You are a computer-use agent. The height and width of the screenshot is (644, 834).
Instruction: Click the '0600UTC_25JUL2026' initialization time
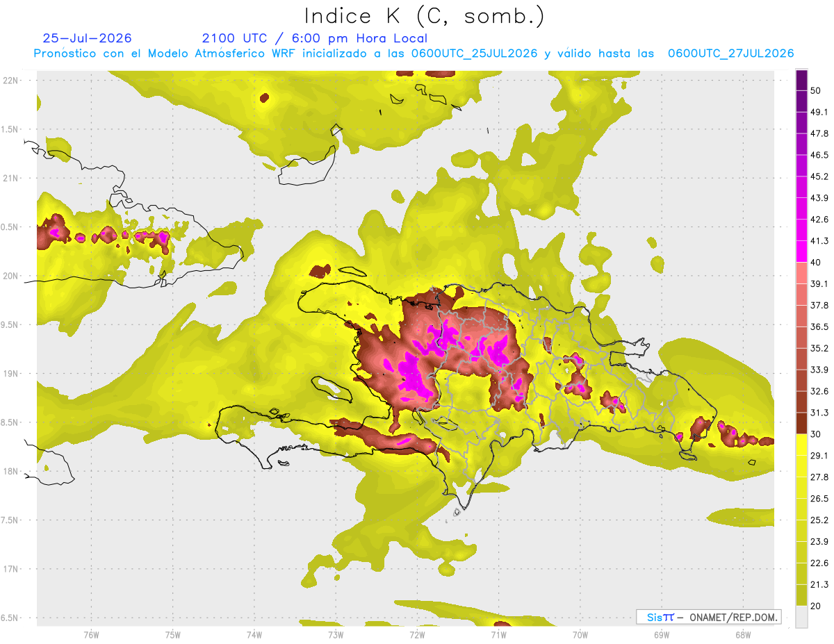[474, 53]
